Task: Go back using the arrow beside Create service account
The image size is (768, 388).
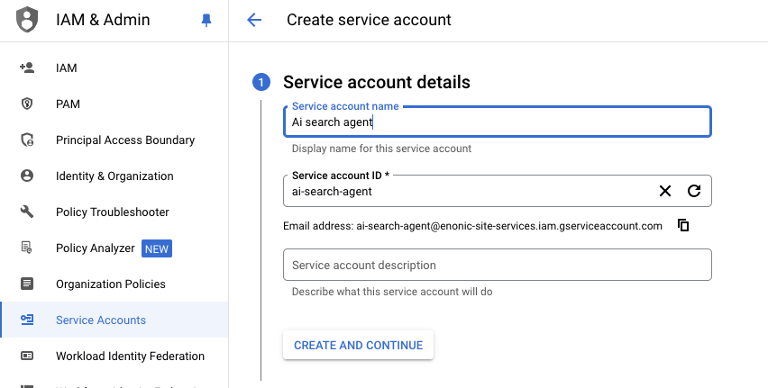Action: (x=254, y=20)
